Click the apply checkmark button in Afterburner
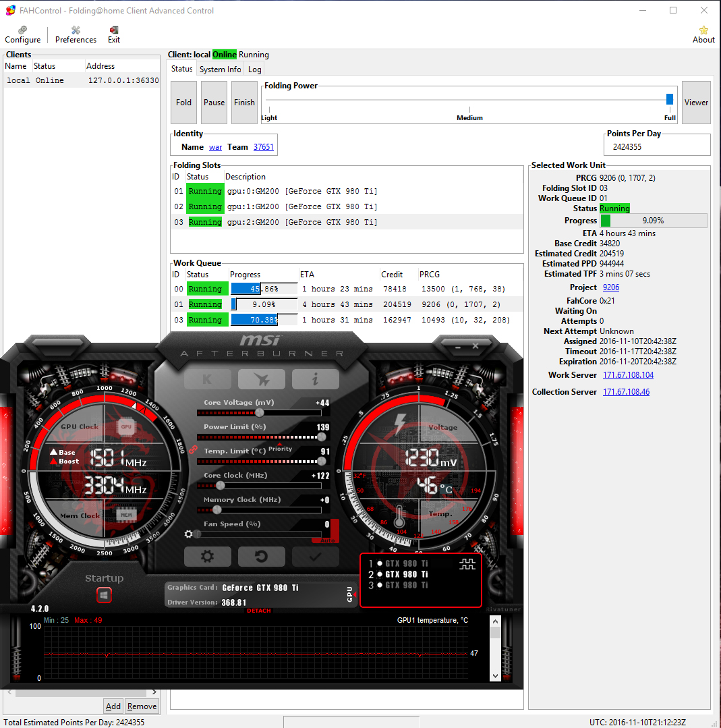 315,557
